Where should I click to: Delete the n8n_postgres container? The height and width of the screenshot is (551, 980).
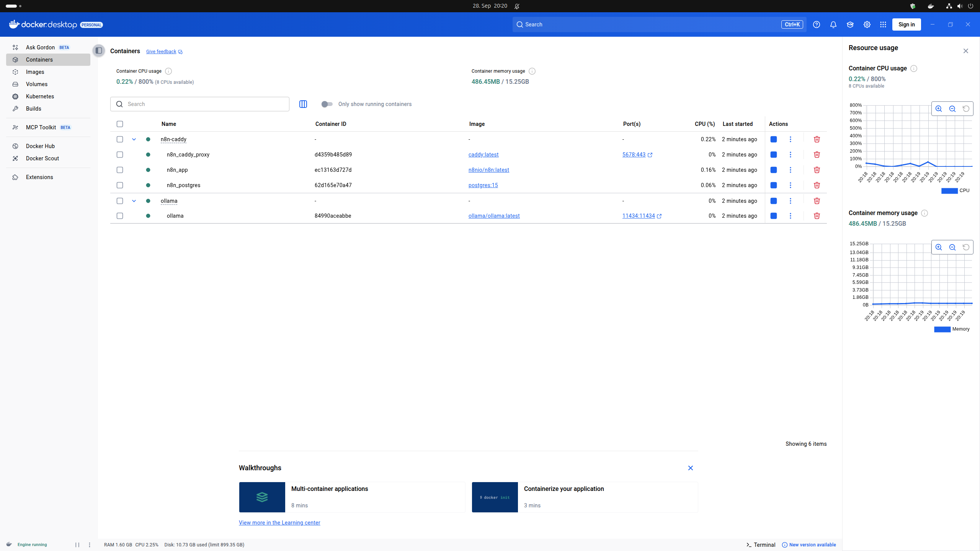pos(817,185)
